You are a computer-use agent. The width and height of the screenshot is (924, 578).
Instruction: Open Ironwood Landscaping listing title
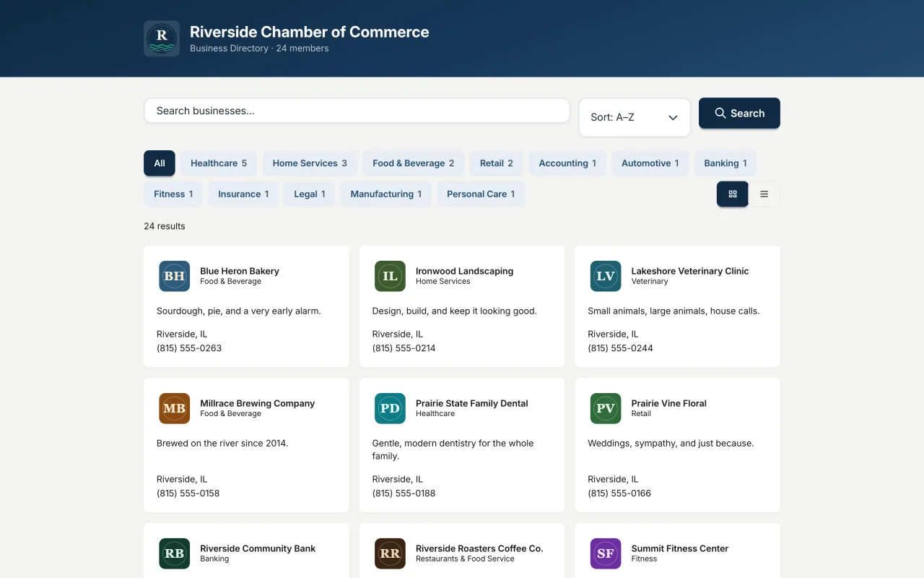tap(464, 271)
